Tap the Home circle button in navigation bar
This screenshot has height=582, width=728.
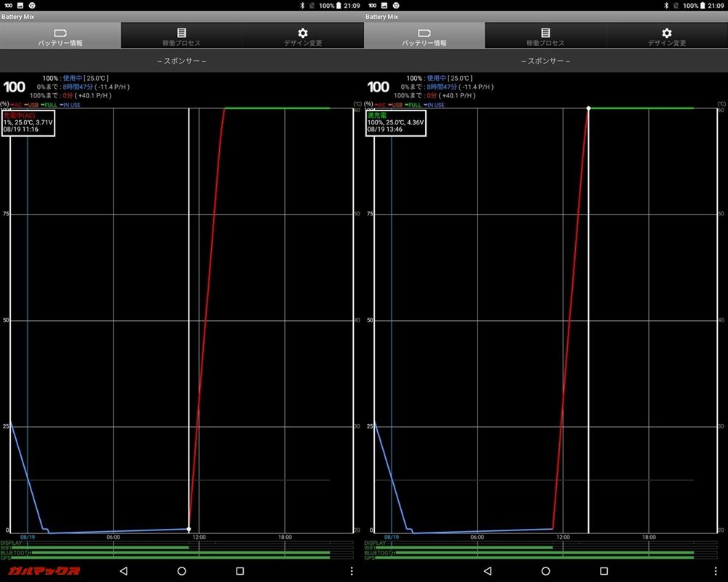click(x=182, y=572)
